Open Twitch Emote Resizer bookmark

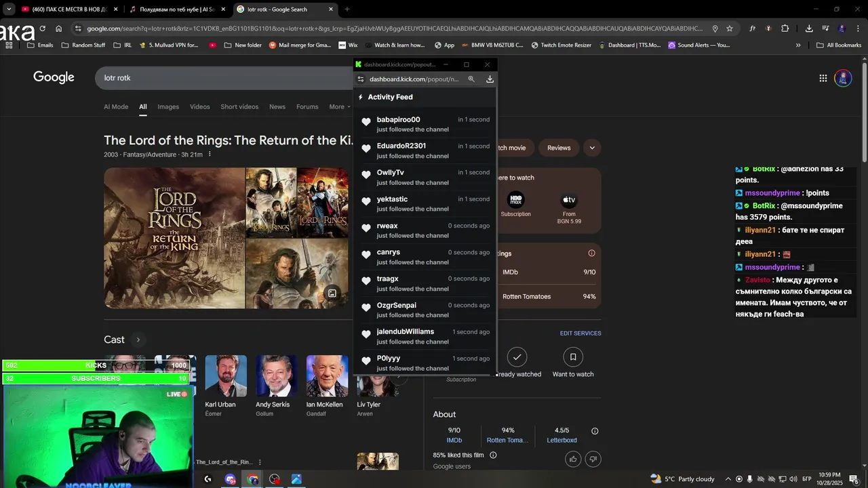click(561, 45)
